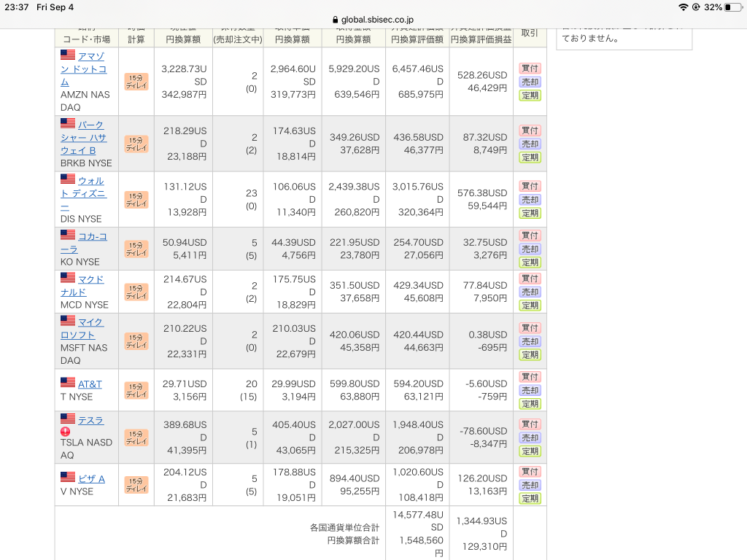Click the 売却 sell button for TSLA
The image size is (747, 560).
coord(530,437)
